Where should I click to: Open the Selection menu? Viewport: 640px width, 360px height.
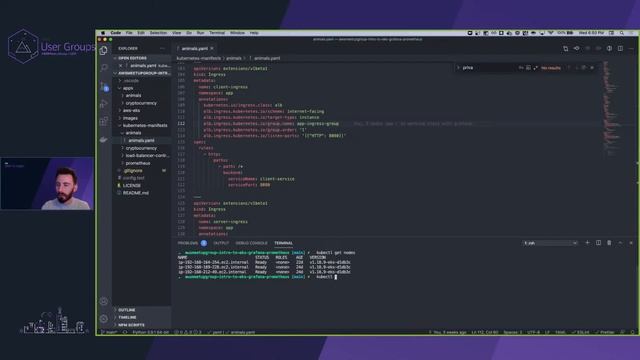tap(158, 33)
